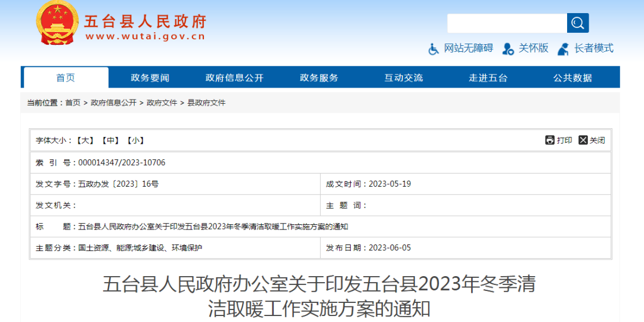Set font size to 大
This screenshot has height=322, width=644.
(85, 141)
